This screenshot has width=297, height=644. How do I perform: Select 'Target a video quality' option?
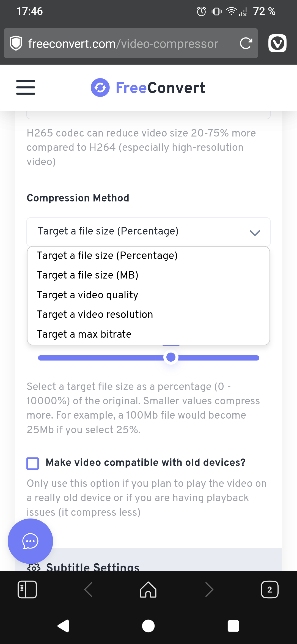click(88, 295)
